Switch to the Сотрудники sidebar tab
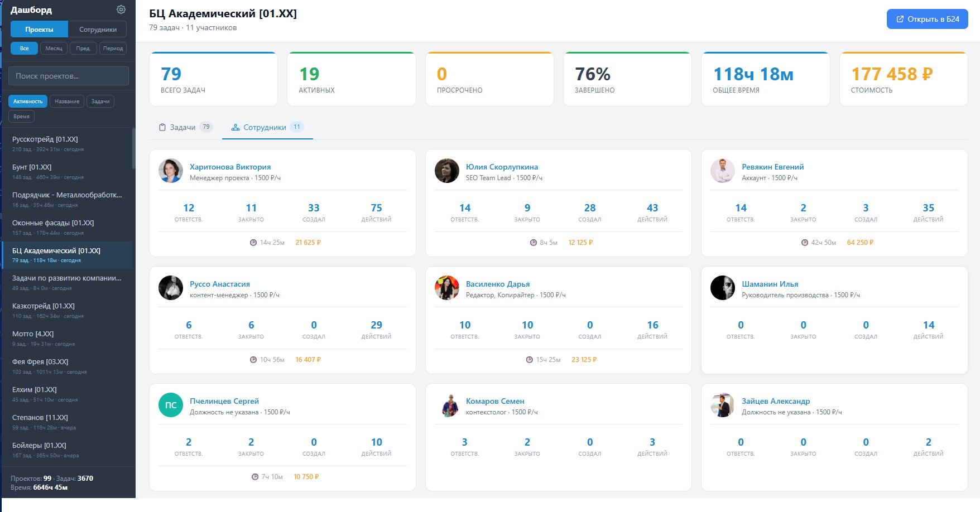The height and width of the screenshot is (512, 980). pos(98,30)
